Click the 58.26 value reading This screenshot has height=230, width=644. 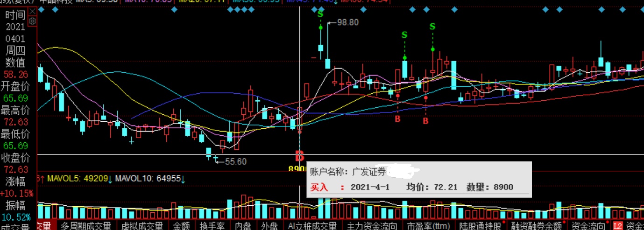point(15,74)
